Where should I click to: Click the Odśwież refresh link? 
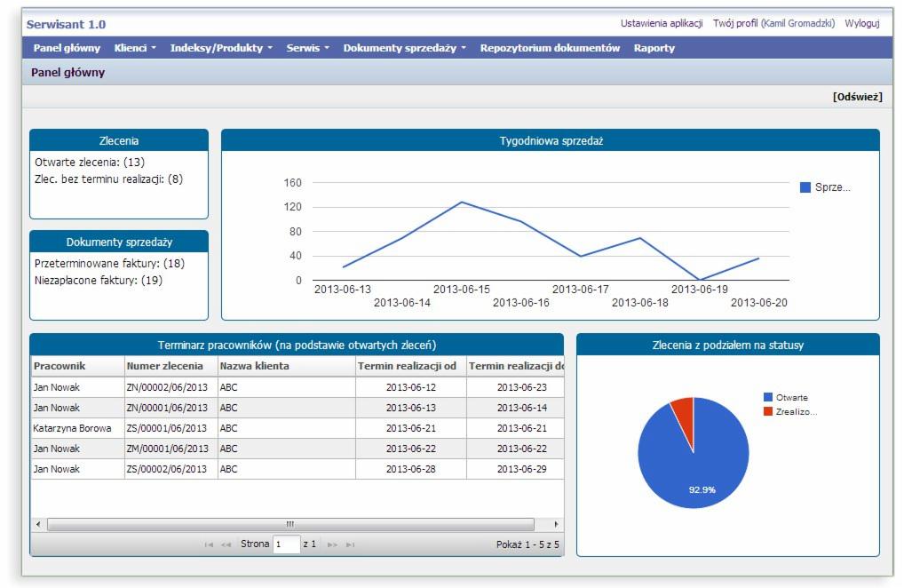pos(857,97)
